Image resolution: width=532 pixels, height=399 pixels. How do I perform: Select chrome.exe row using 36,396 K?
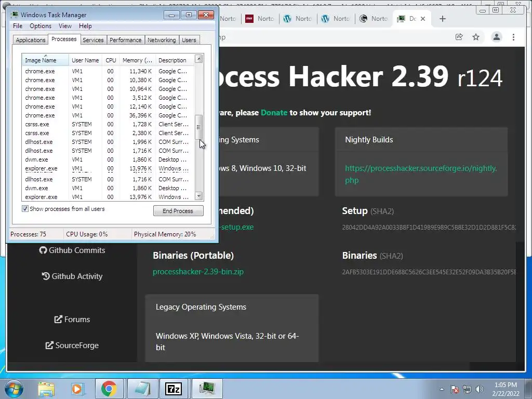click(x=108, y=115)
